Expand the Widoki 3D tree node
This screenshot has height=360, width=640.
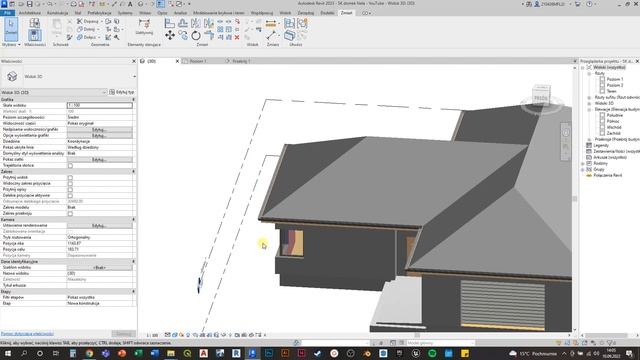tap(589, 103)
